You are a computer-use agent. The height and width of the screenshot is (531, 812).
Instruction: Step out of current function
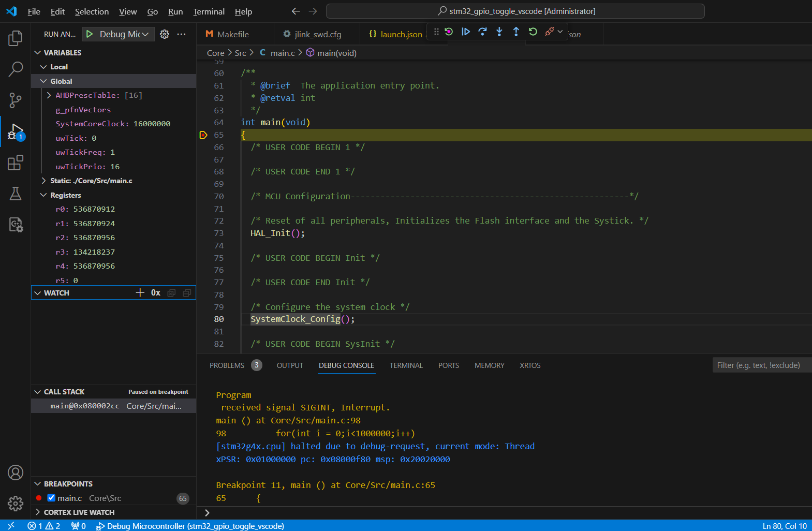(x=516, y=32)
